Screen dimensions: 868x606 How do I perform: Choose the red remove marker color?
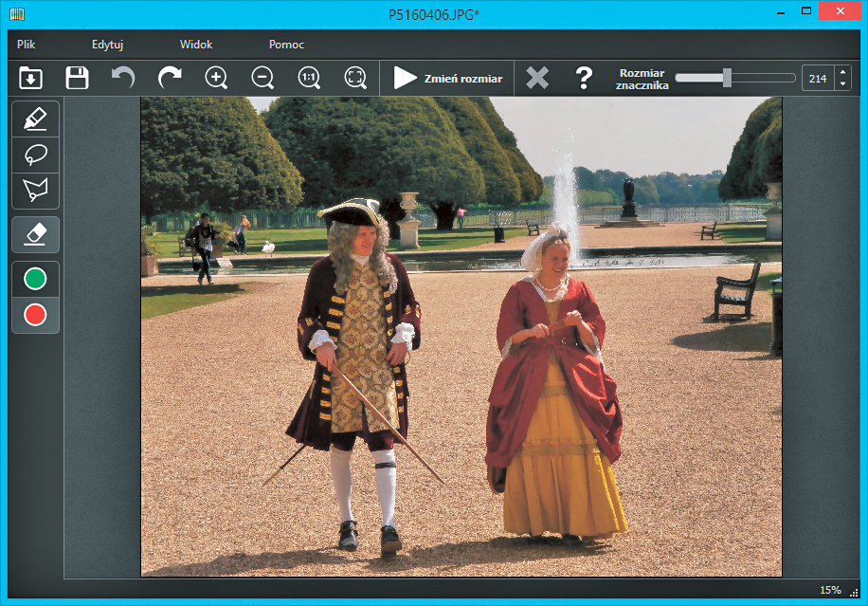pos(35,315)
